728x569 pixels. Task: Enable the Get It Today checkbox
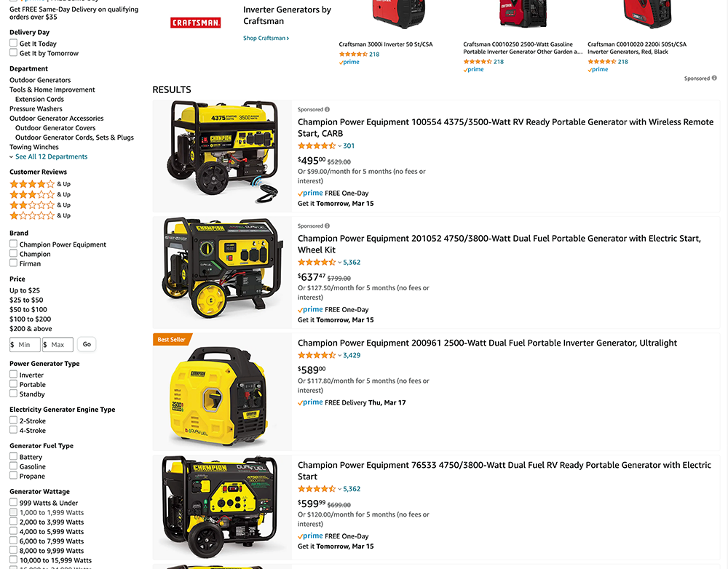(x=13, y=43)
